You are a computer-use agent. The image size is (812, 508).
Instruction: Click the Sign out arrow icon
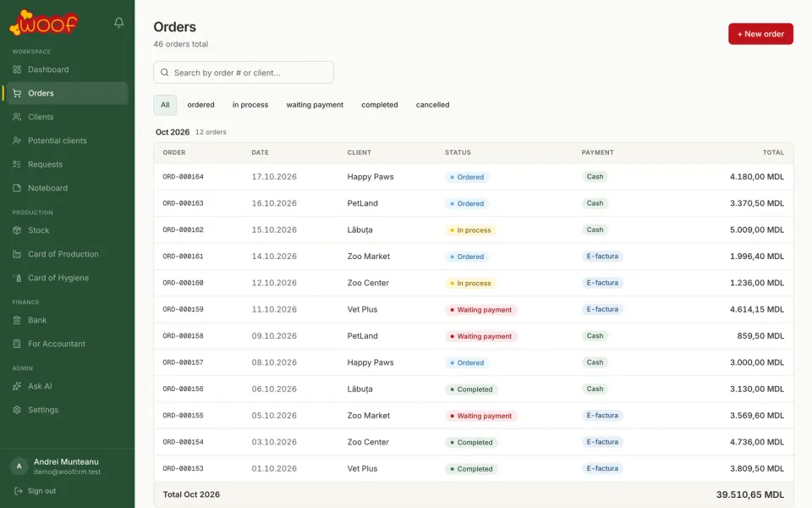tap(18, 491)
